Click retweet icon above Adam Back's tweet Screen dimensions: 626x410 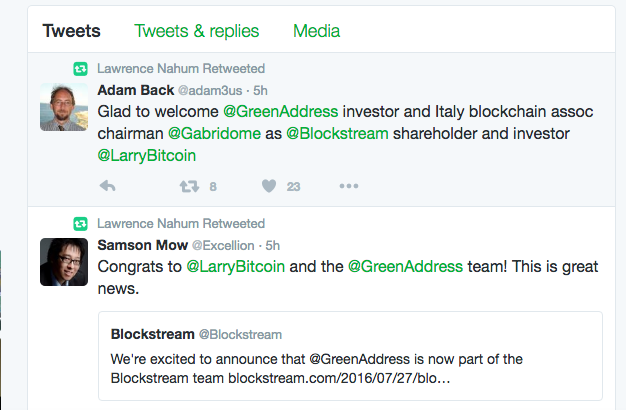pos(80,69)
